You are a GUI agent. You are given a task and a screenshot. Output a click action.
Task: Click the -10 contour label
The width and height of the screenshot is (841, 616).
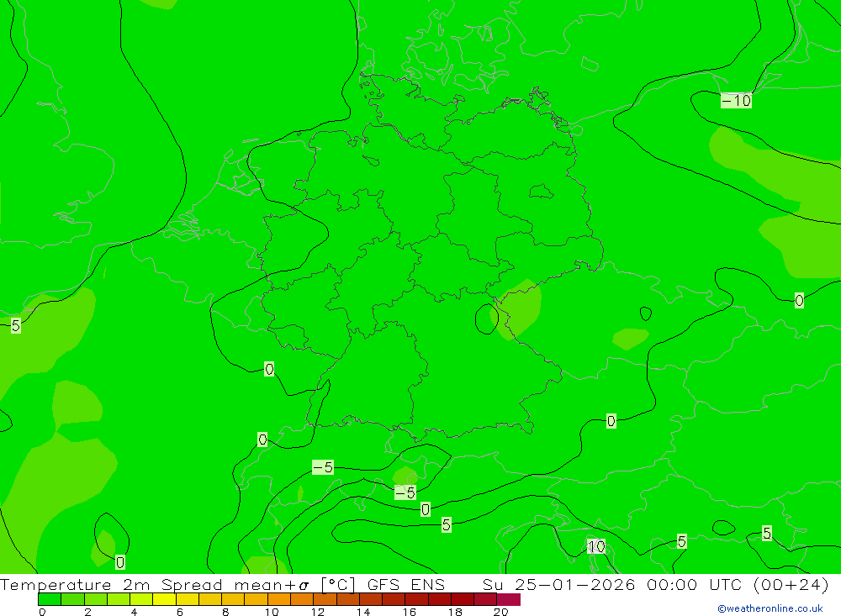coord(736,101)
